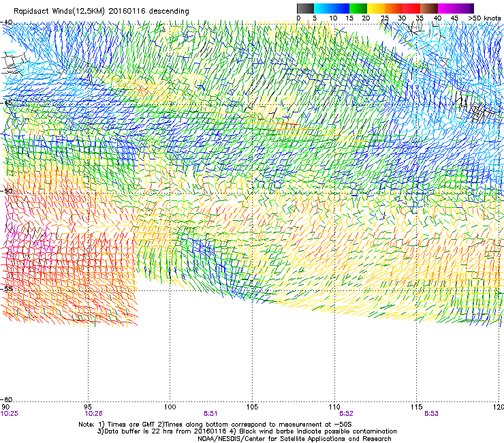Image resolution: width=504 pixels, height=443 pixels.
Task: Click the '>50 knots' legend label
Action: (x=484, y=18)
